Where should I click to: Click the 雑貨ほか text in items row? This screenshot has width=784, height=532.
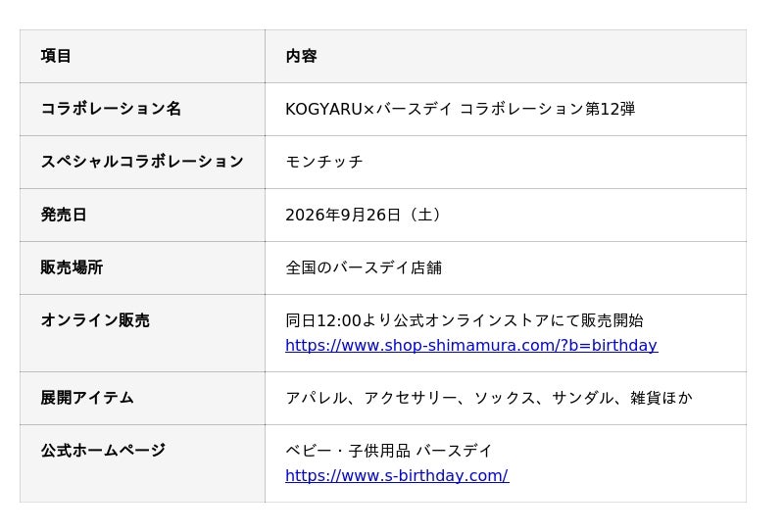pos(661,398)
